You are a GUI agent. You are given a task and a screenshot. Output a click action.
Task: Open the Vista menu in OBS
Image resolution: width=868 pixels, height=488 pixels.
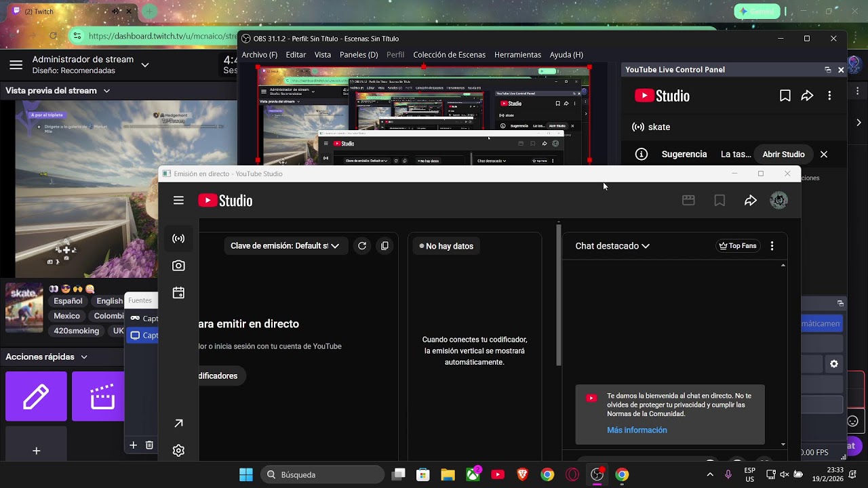click(323, 55)
